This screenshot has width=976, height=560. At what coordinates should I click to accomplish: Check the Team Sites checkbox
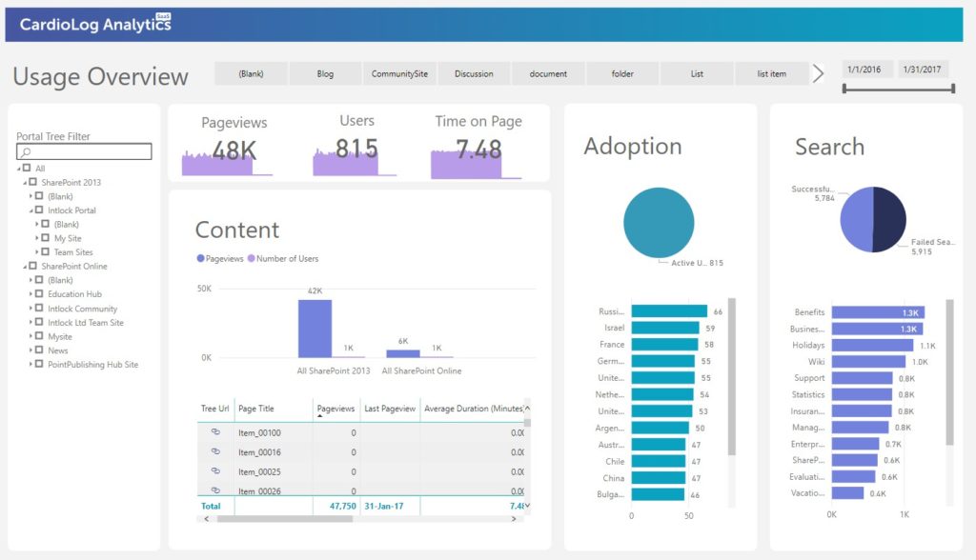click(45, 251)
